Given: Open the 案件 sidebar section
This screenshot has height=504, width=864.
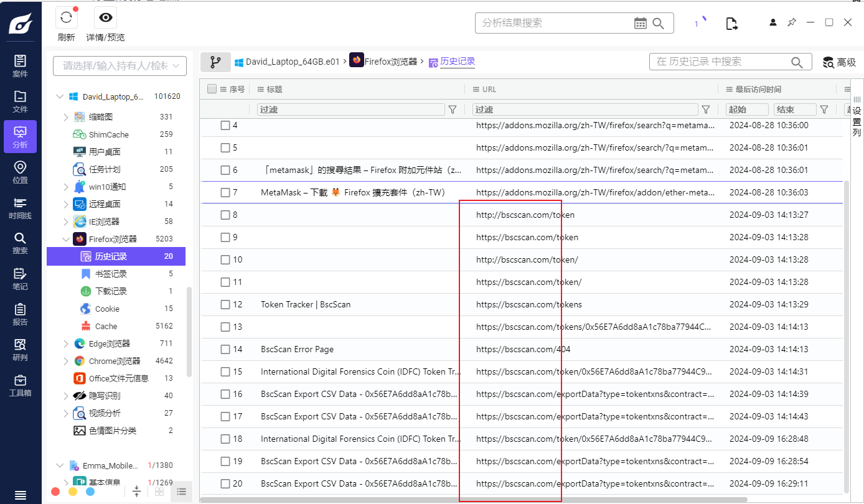Looking at the screenshot, I should pos(20,65).
